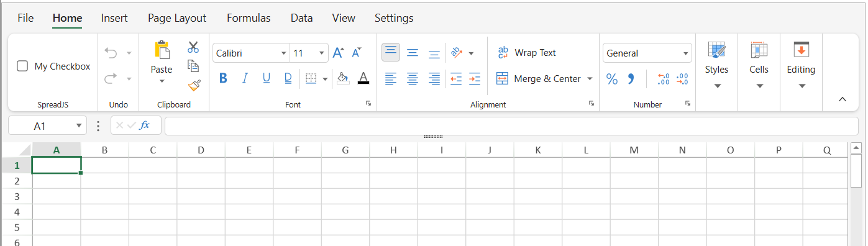868x246 pixels.
Task: Apply Percent Style format
Action: click(612, 79)
